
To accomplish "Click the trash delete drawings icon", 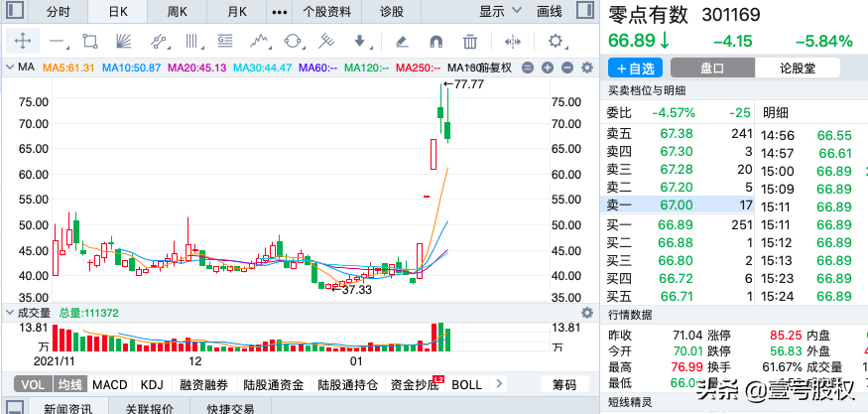I will pyautogui.click(x=470, y=41).
